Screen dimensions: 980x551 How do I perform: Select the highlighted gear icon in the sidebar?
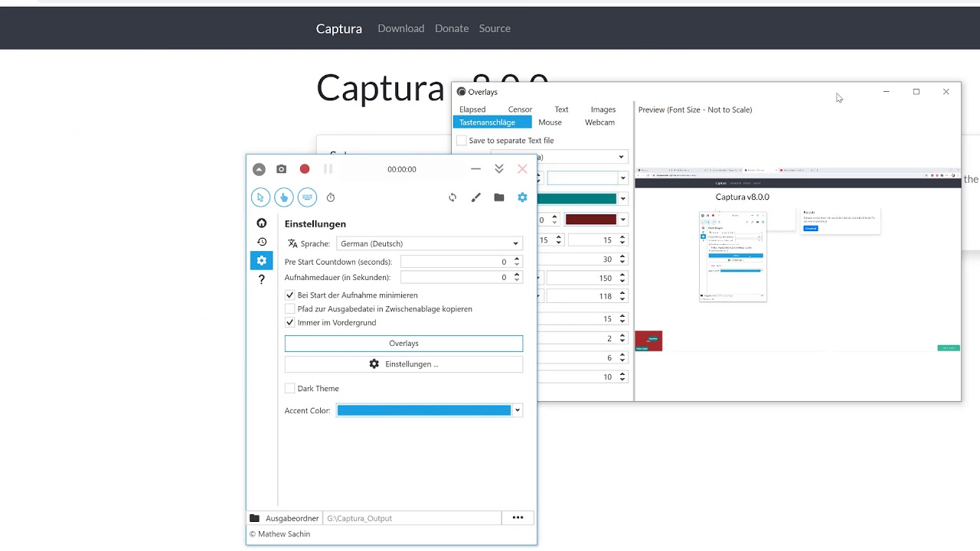[262, 261]
